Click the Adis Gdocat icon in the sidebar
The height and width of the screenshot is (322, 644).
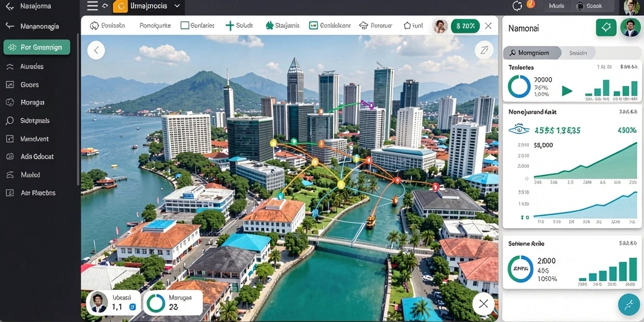[10, 157]
